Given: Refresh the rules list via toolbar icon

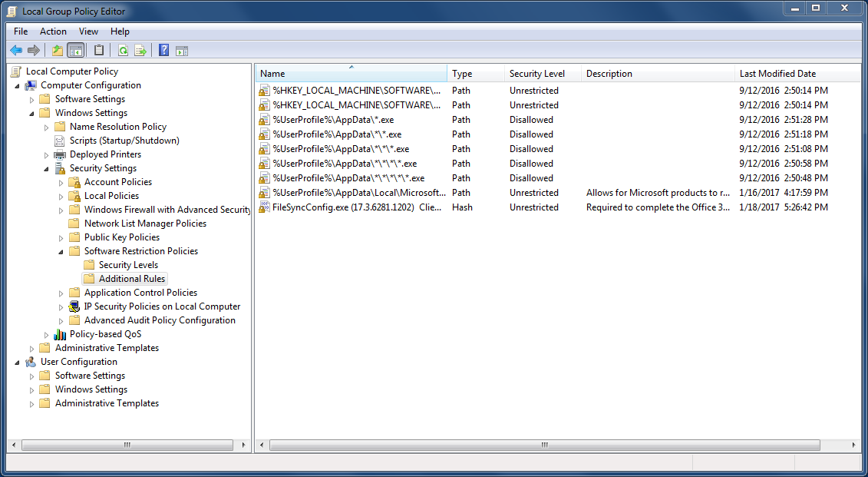Looking at the screenshot, I should click(123, 50).
